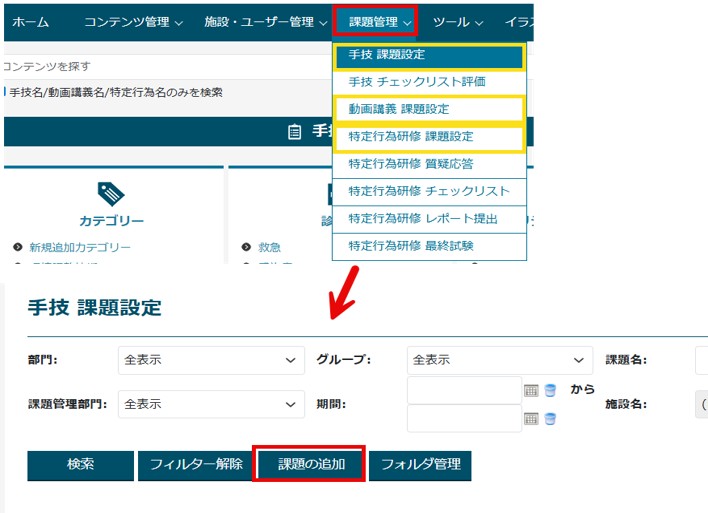
Task: Focus the period end date input field
Action: coord(464,419)
